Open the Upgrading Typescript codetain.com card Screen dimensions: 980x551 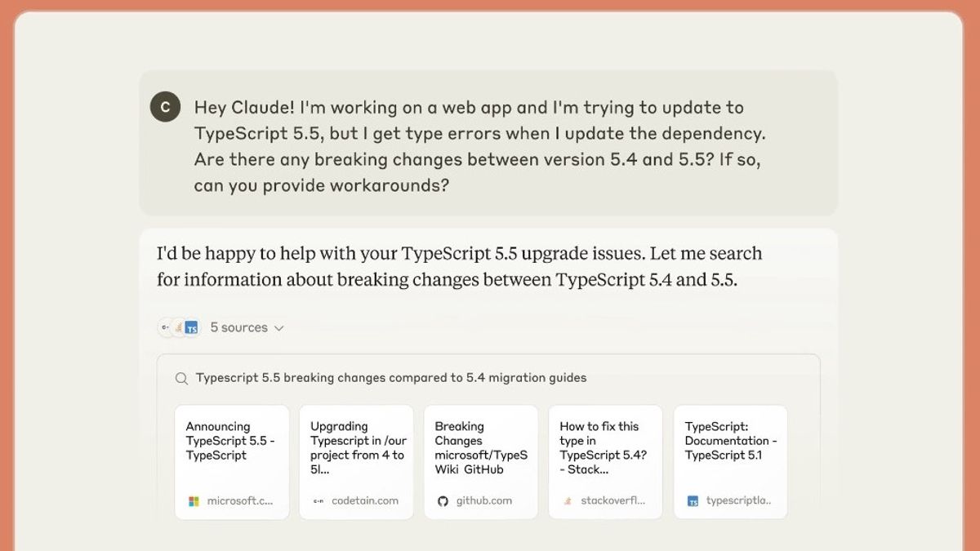[x=356, y=462]
